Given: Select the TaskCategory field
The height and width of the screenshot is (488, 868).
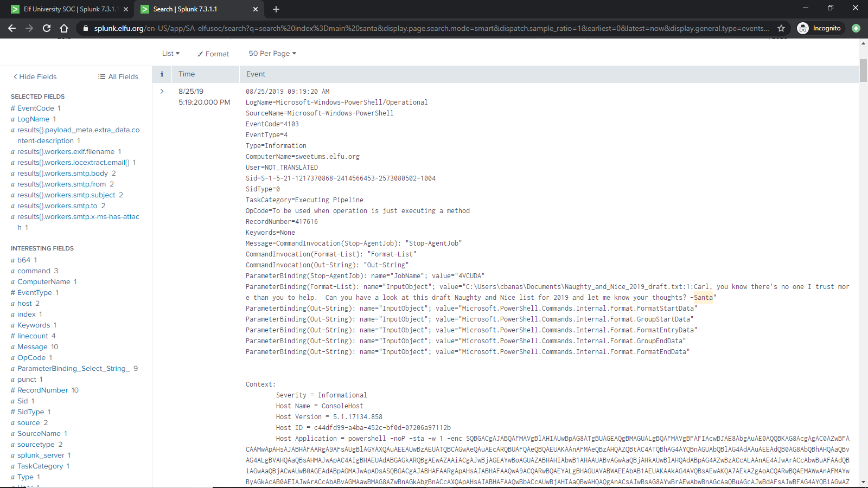Looking at the screenshot, I should coord(40,466).
